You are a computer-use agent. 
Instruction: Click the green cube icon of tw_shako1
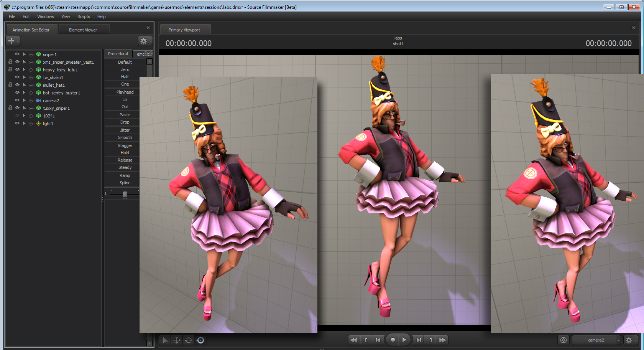[38, 78]
